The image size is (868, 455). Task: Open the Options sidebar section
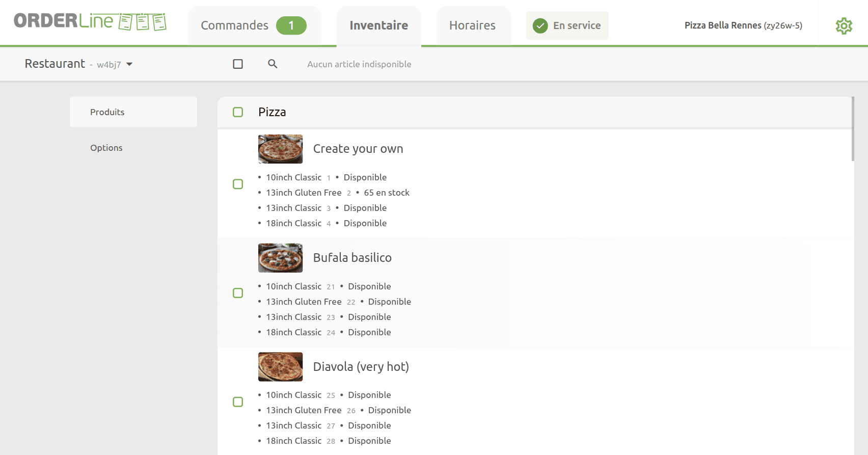coord(106,148)
